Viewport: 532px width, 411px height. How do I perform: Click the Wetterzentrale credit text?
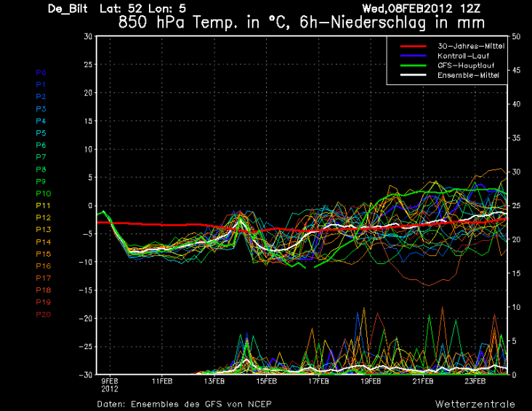[x=475, y=404]
